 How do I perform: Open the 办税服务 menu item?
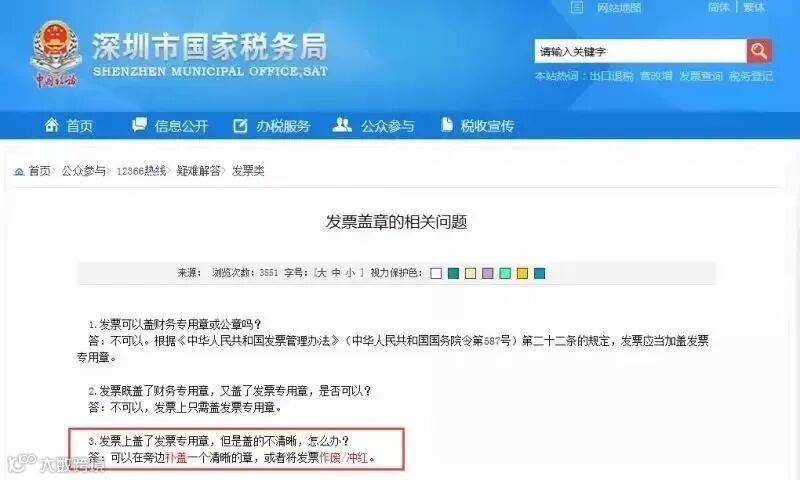[x=283, y=126]
